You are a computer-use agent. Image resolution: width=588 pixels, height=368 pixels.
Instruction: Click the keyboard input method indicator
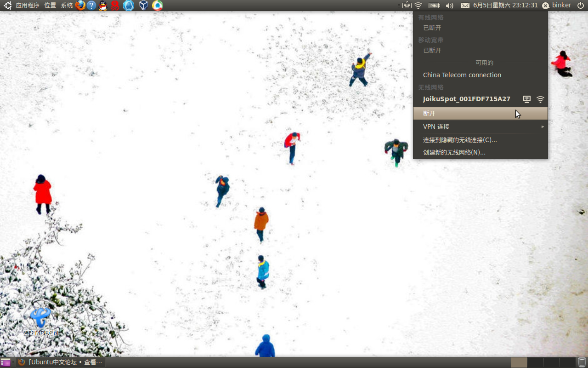pos(407,6)
